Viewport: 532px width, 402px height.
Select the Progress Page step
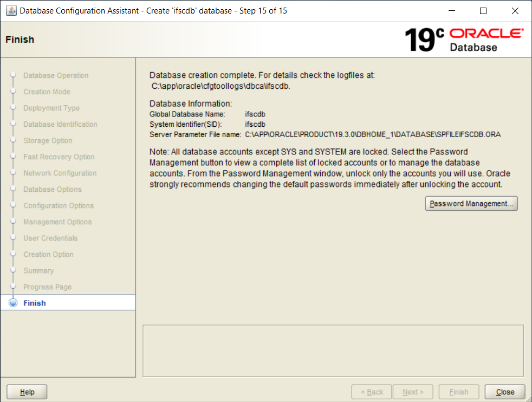[47, 287]
